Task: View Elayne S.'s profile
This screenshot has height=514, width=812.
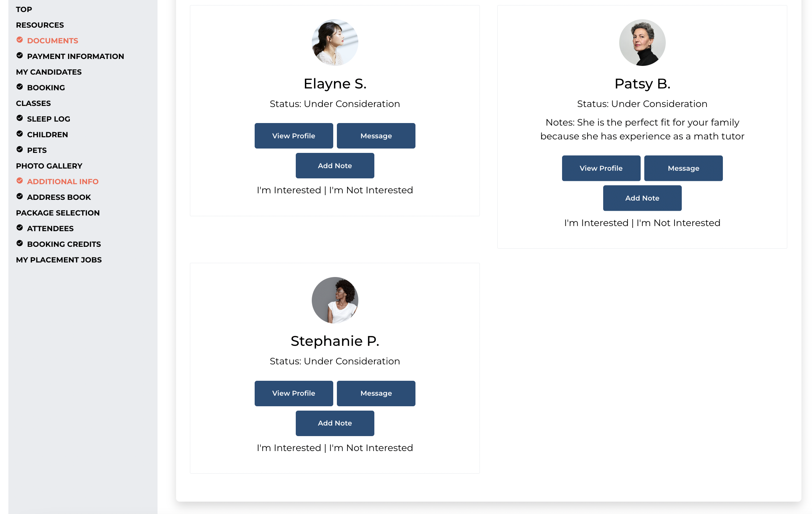Action: (294, 135)
